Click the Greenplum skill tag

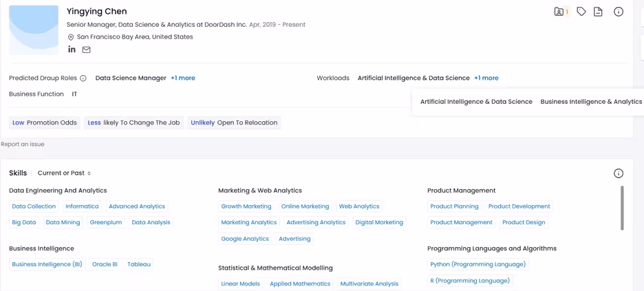point(106,222)
